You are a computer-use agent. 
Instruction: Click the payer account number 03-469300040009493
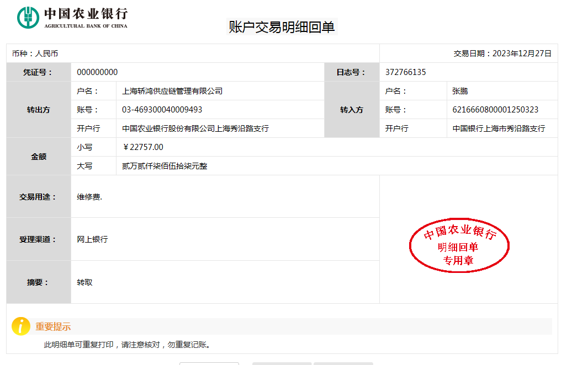tap(162, 110)
